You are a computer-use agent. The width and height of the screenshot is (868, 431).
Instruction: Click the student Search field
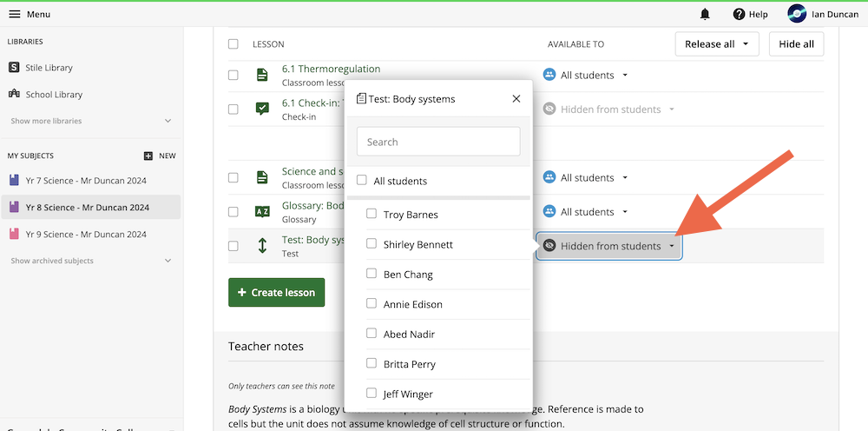pos(438,142)
